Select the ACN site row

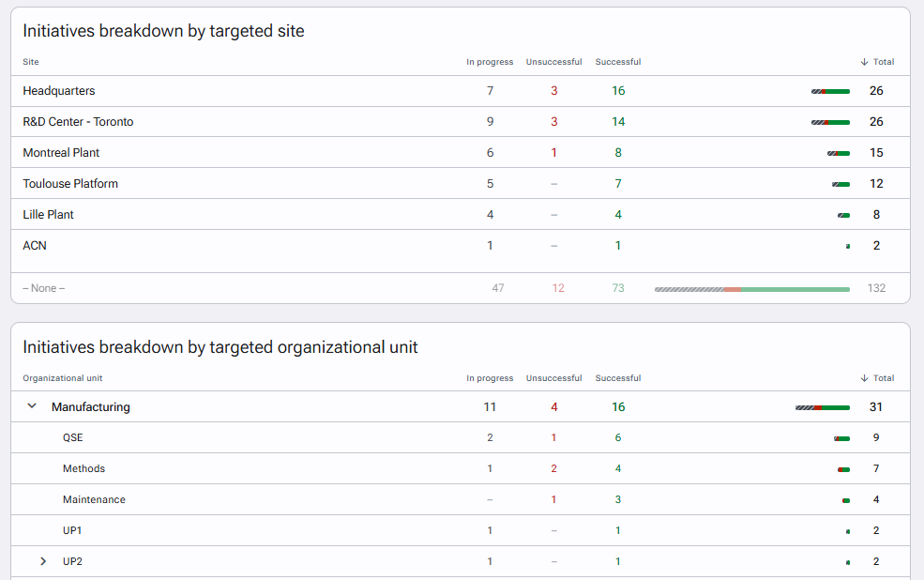coord(461,246)
